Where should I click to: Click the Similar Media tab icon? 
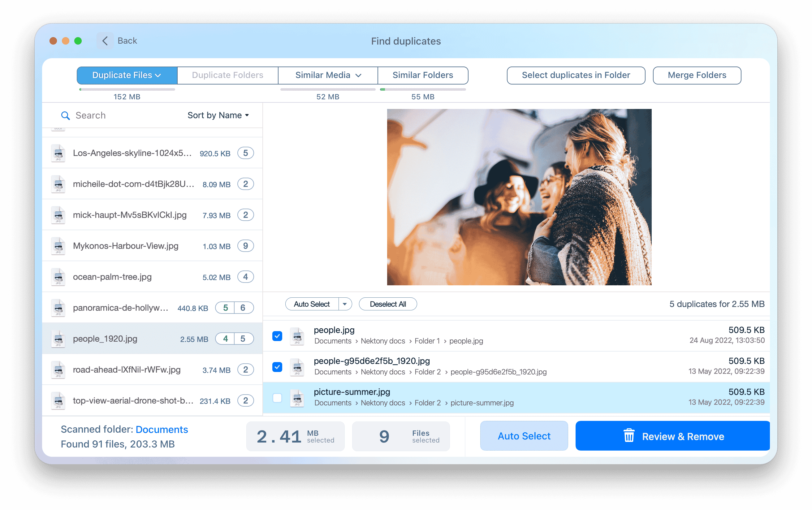(x=327, y=75)
